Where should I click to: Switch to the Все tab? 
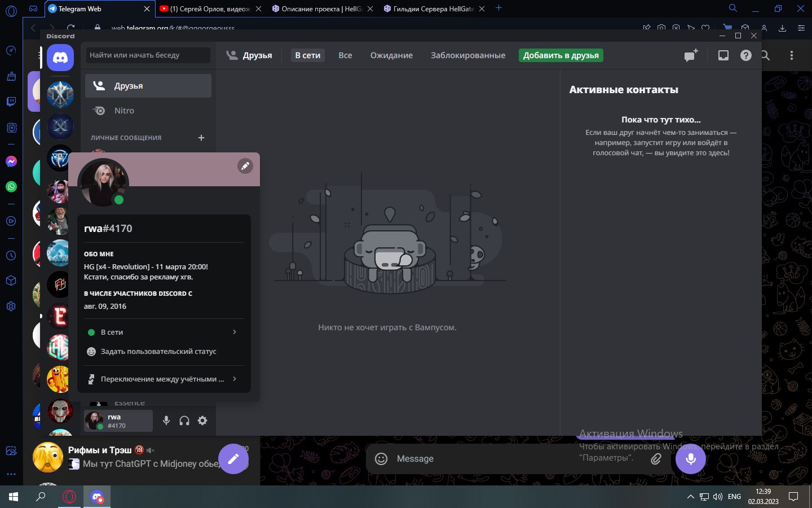345,55
